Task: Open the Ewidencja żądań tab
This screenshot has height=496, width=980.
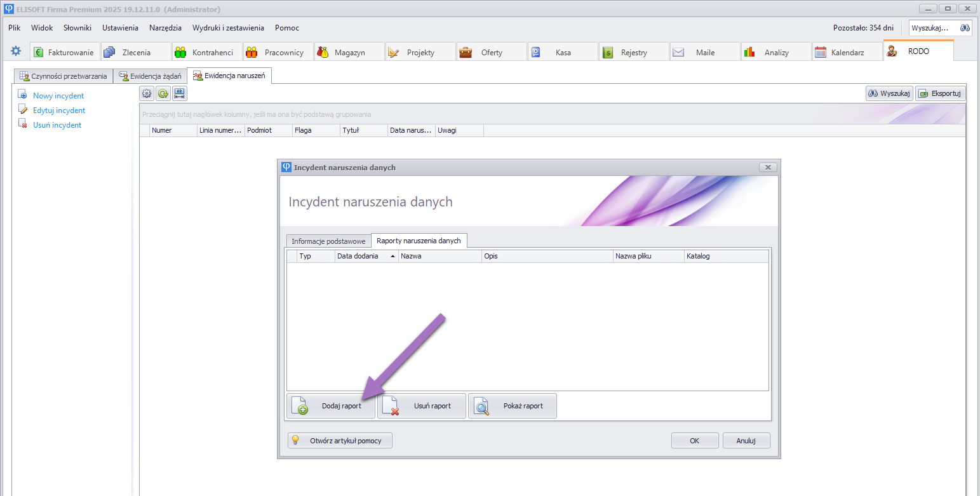Action: click(150, 76)
